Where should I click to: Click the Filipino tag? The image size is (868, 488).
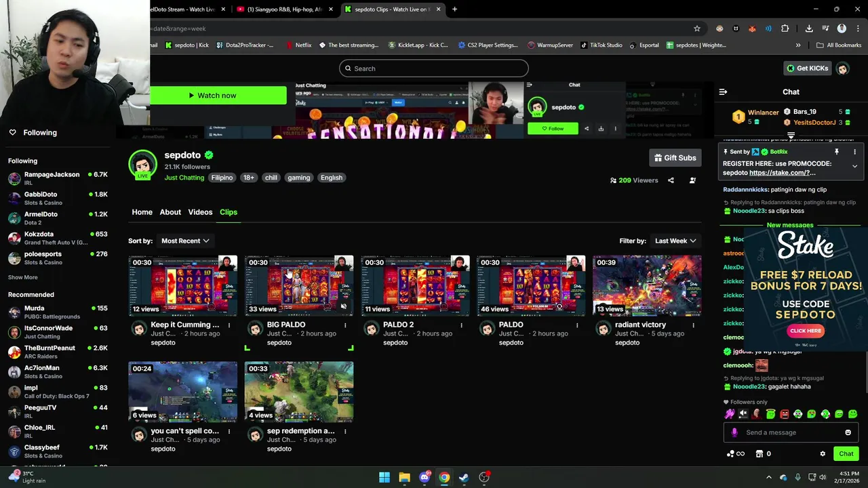222,178
